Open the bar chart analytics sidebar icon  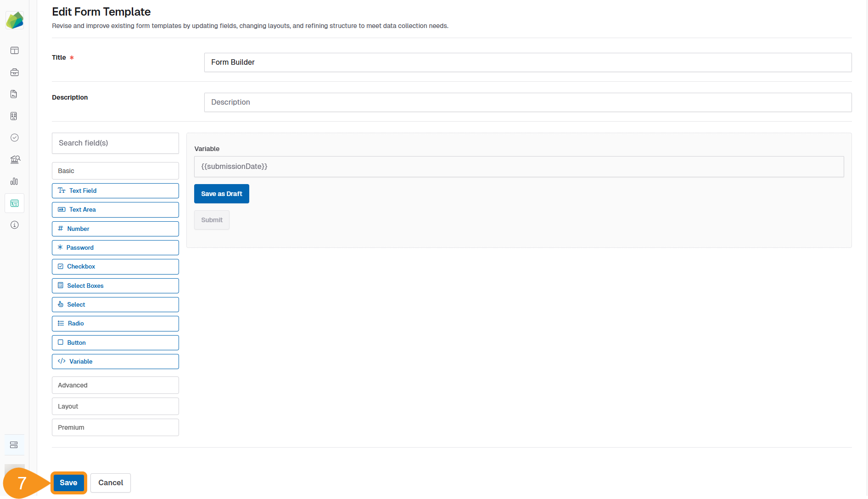pos(15,181)
